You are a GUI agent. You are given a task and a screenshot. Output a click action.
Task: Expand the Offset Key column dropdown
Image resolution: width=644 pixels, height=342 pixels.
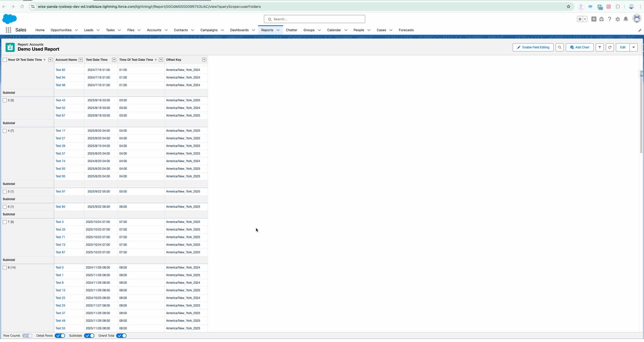pos(204,60)
